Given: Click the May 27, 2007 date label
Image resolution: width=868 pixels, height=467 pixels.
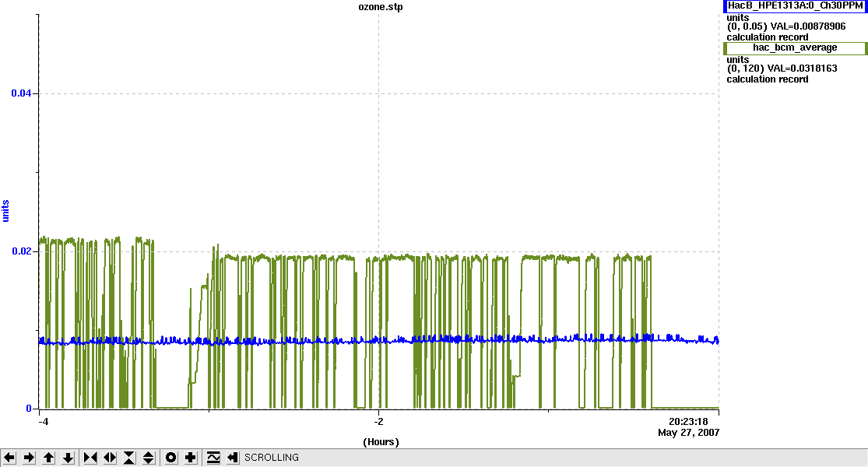Looking at the screenshot, I should (x=689, y=433).
